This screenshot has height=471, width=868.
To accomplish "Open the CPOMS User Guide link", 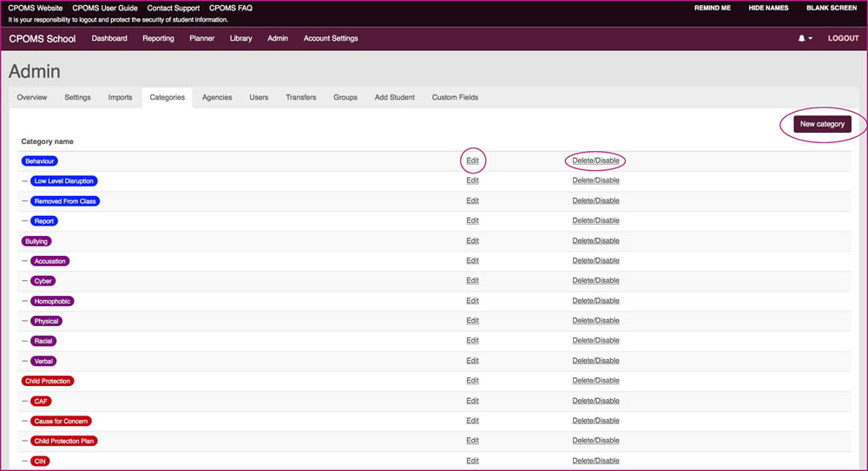I will pyautogui.click(x=105, y=8).
